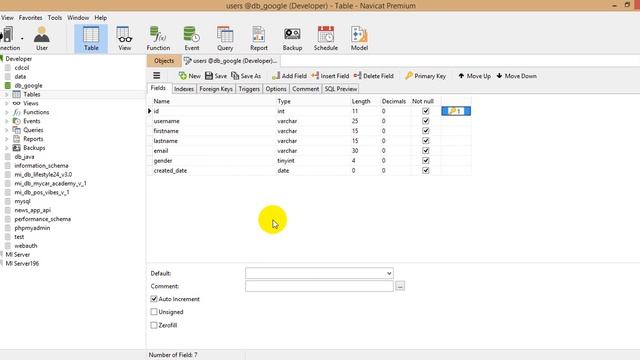The height and width of the screenshot is (360, 640).
Task: Open the Default value dropdown
Action: (389, 273)
